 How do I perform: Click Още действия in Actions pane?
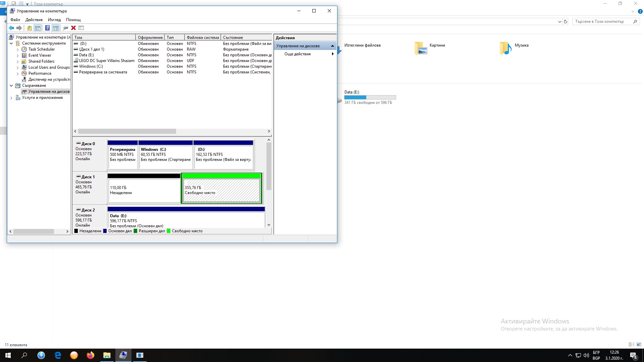click(x=297, y=54)
